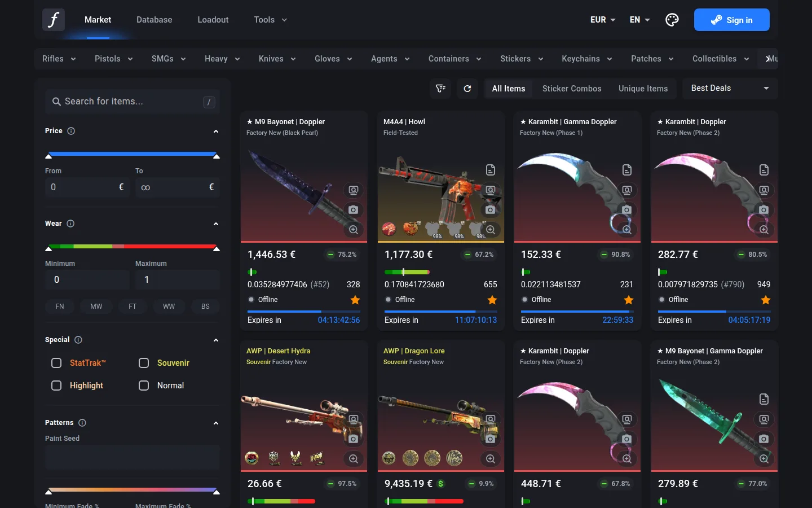
Task: Favorite the M9 Bayonet Doppler listing
Action: click(355, 300)
